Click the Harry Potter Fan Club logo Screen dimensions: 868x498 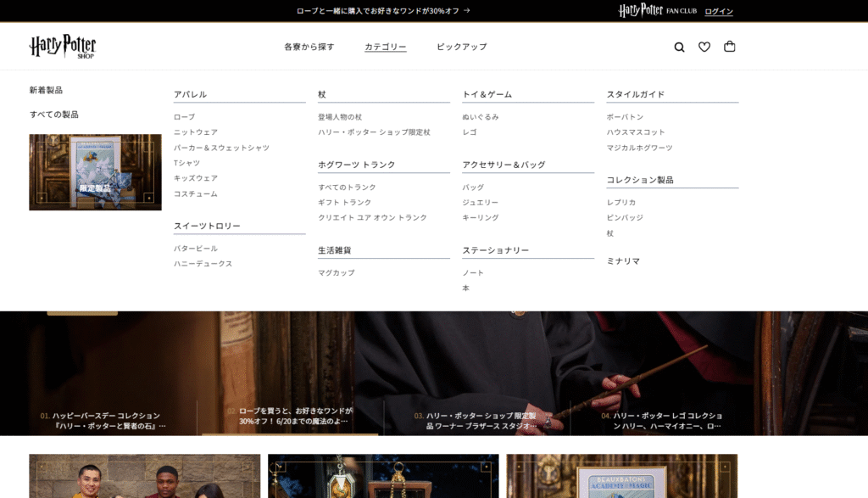(658, 10)
